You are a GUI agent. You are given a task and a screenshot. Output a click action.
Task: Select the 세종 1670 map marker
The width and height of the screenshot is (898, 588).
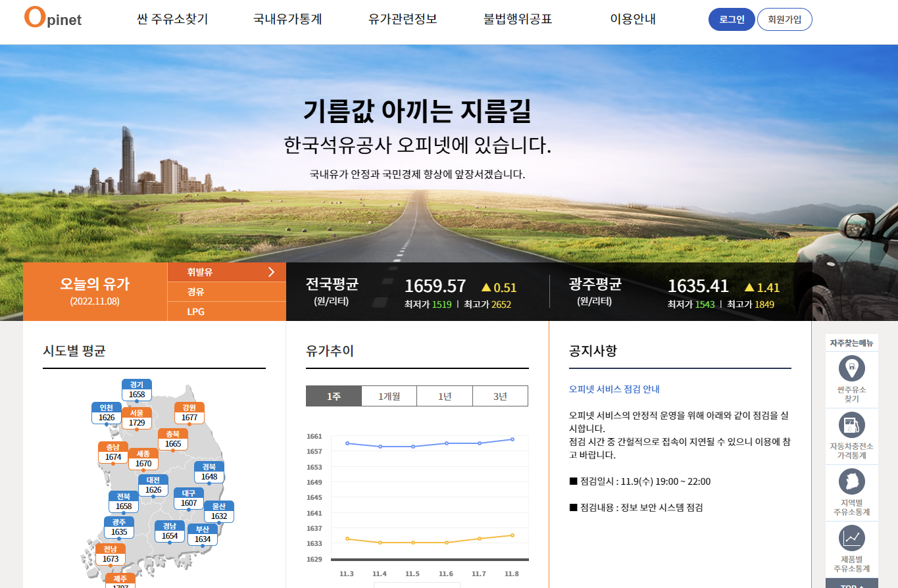143,459
